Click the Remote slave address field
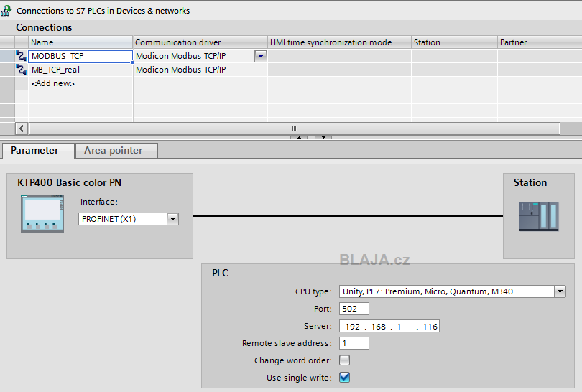Screen dimensions: 582x392 (x=354, y=343)
